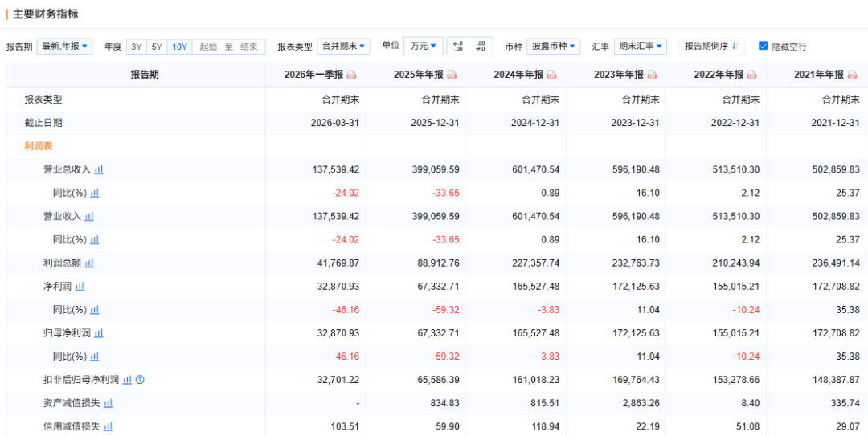
Task: Open the 汇率 期末汇率 dropdown
Action: tap(640, 47)
